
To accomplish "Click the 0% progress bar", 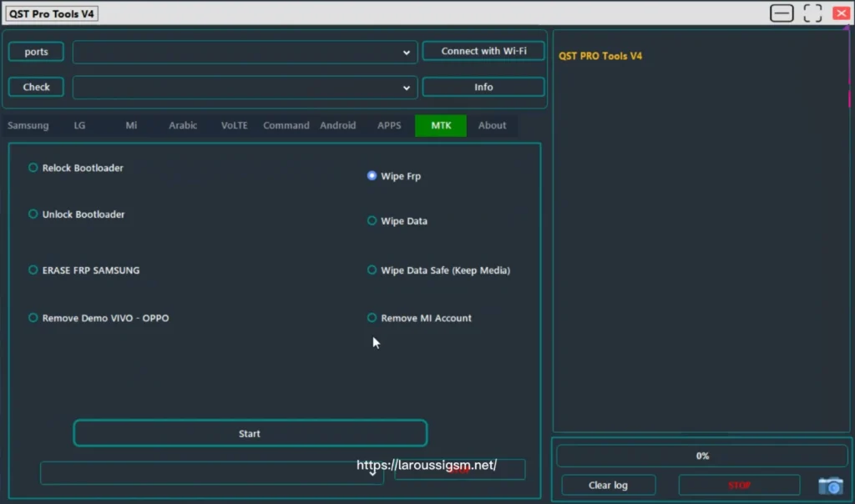I will click(701, 456).
